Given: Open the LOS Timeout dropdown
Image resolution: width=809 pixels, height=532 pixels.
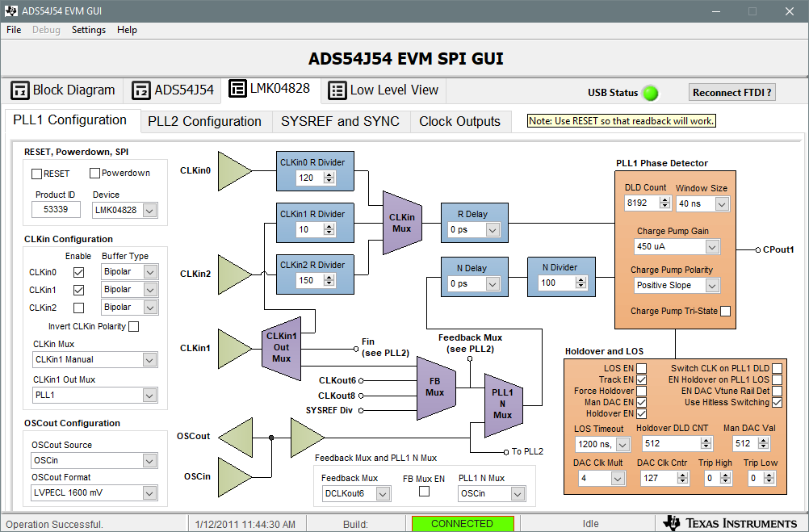Looking at the screenshot, I should [622, 444].
